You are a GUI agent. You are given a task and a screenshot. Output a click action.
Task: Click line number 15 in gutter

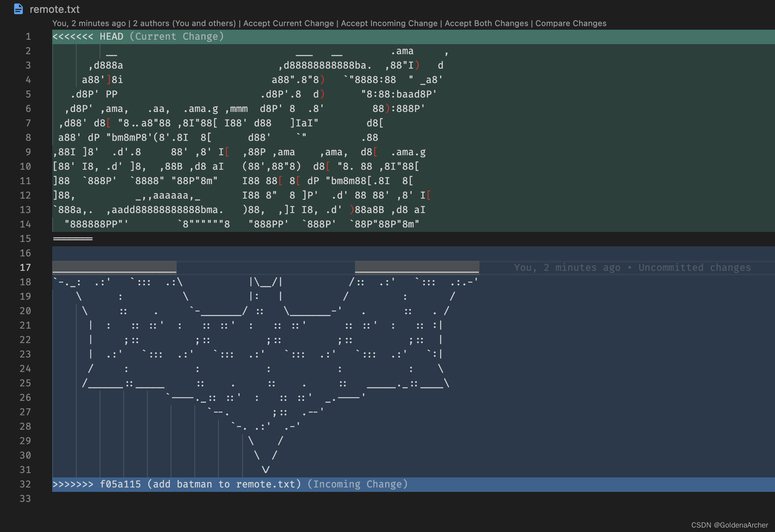(x=25, y=239)
